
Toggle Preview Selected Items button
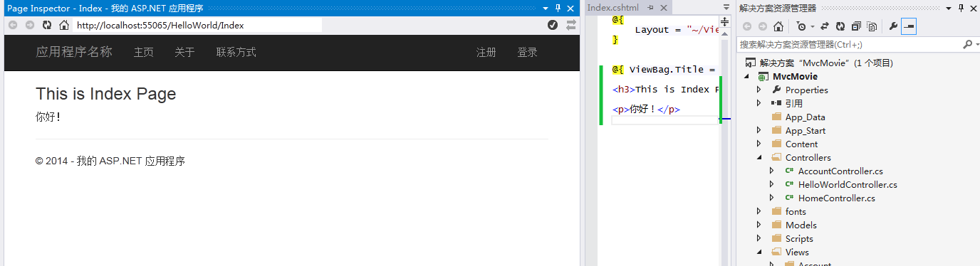coord(909,26)
